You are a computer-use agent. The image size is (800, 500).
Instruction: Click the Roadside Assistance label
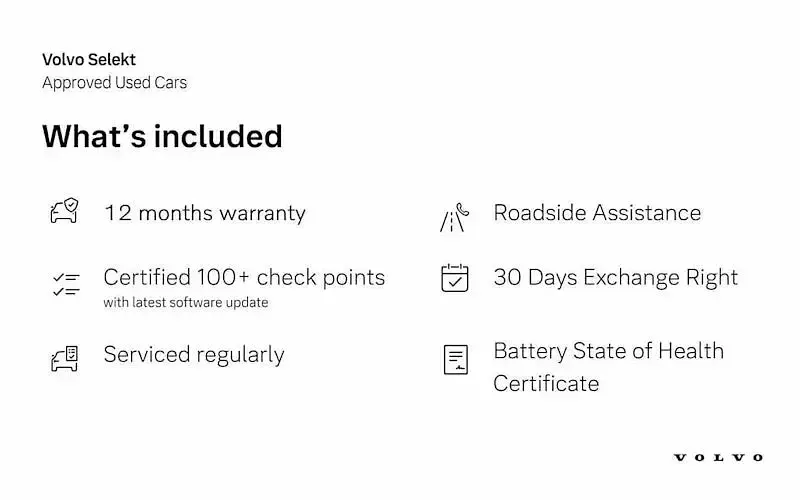[x=597, y=213]
